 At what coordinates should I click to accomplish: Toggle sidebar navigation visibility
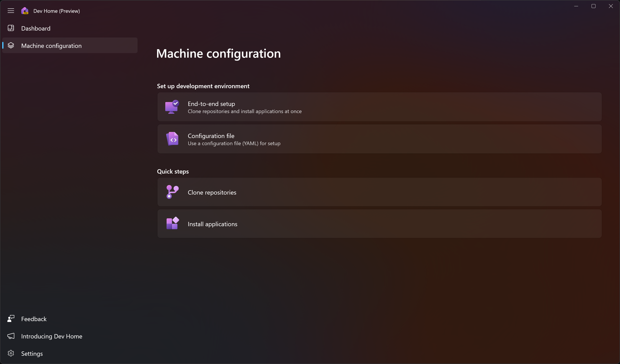coord(10,10)
